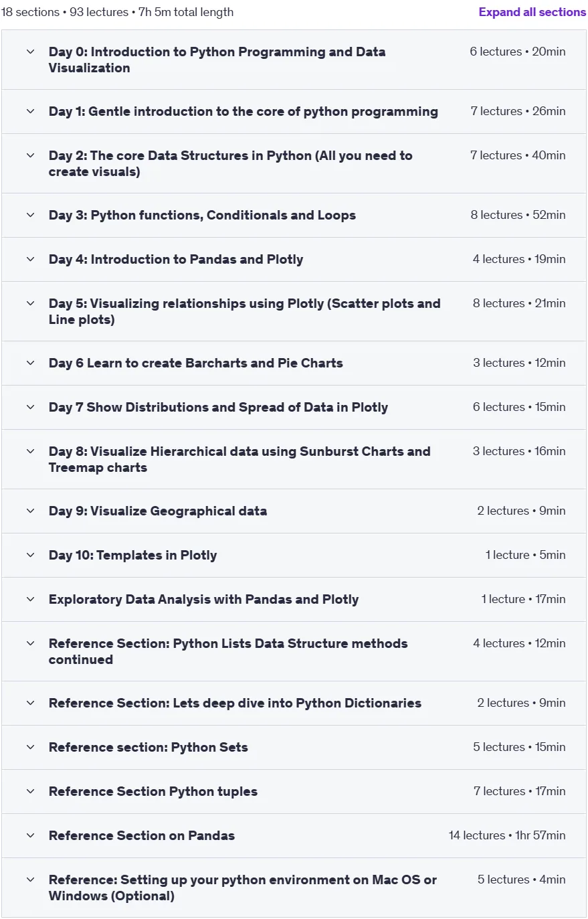This screenshot has width=588, height=919.
Task: Expand Reference Section on Pandas chevron
Action: click(x=30, y=835)
